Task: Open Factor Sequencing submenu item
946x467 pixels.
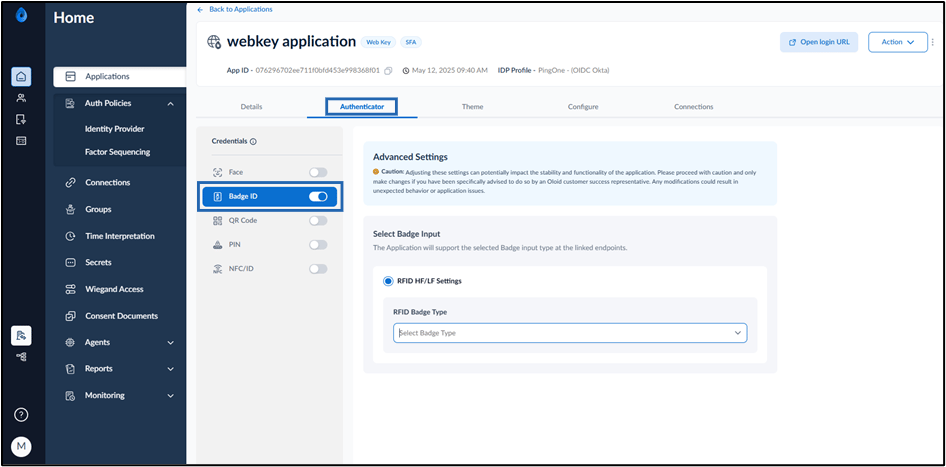Action: pyautogui.click(x=117, y=152)
